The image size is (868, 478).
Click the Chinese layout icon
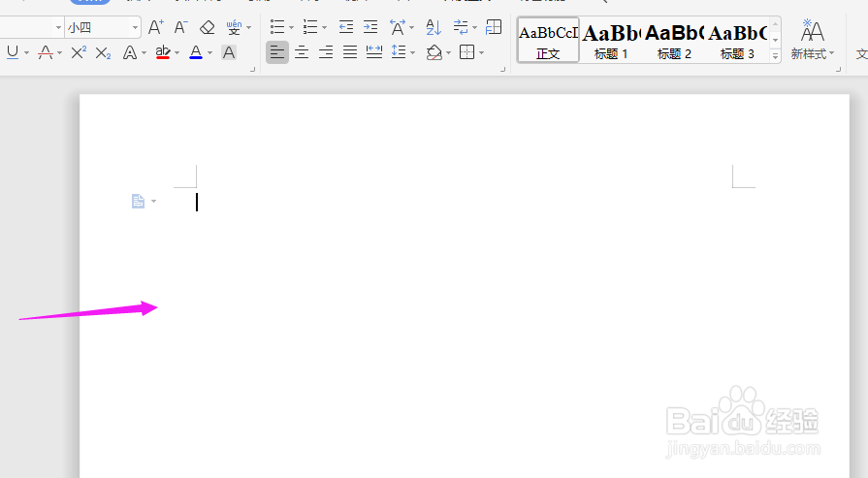coord(398,27)
